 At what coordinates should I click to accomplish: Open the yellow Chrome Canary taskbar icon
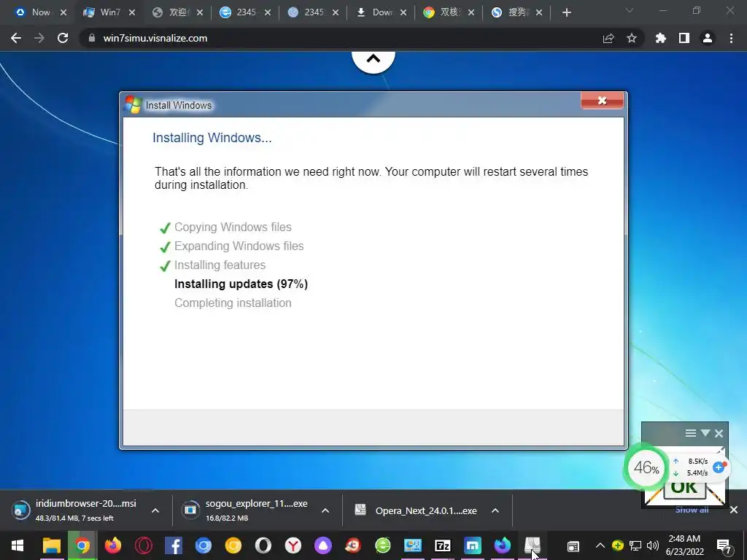(x=233, y=545)
